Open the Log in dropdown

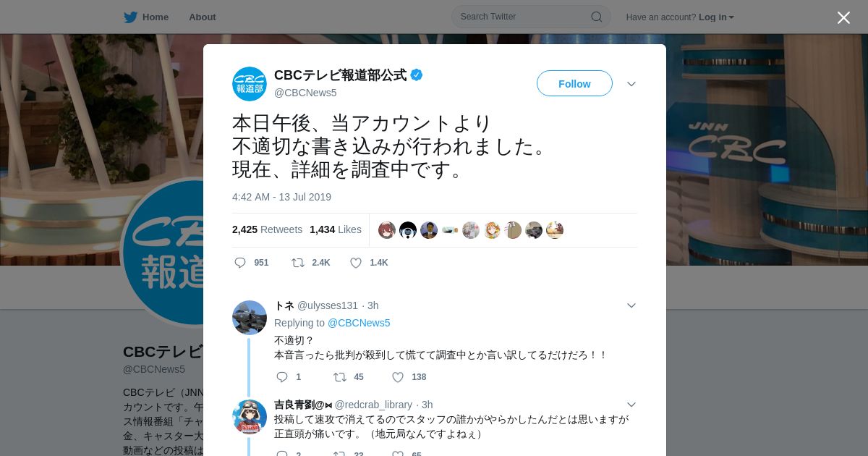click(x=716, y=17)
